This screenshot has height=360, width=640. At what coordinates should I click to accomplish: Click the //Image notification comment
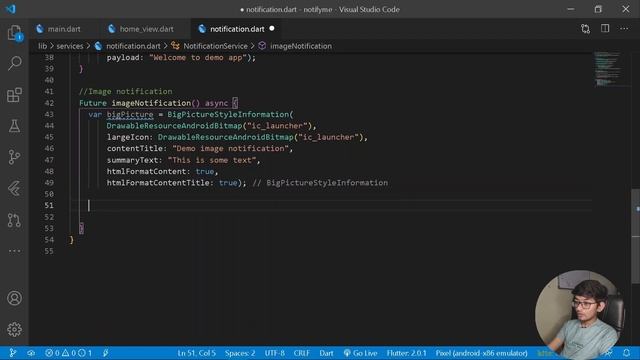[x=125, y=91]
